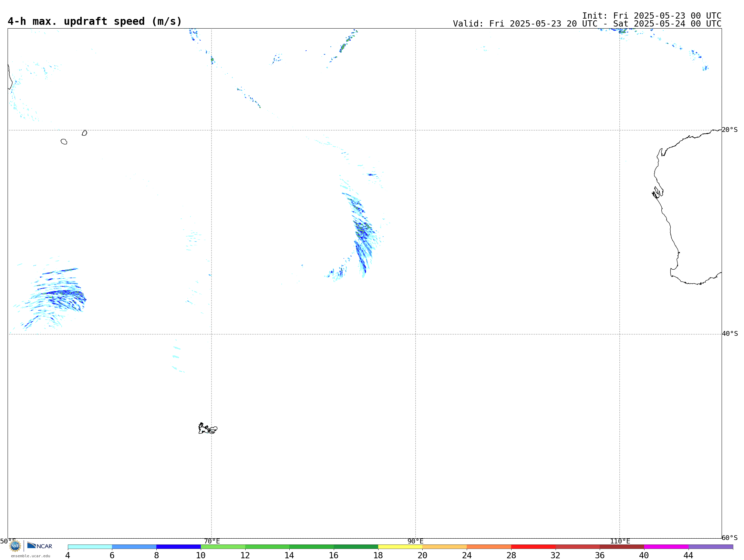Select the light orange 20-24 colorbar segment
744x560 pixels.
(445, 547)
